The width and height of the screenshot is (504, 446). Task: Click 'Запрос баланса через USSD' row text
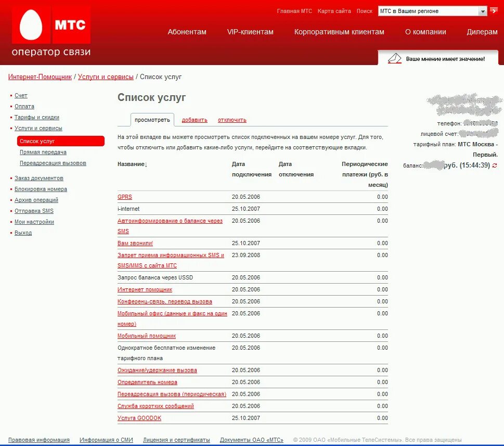[x=155, y=277]
